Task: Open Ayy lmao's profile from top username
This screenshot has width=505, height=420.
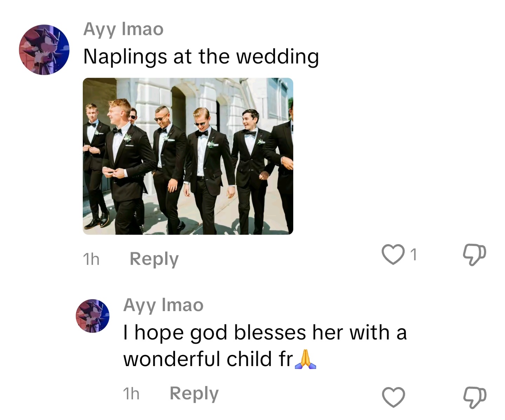Action: 123,29
